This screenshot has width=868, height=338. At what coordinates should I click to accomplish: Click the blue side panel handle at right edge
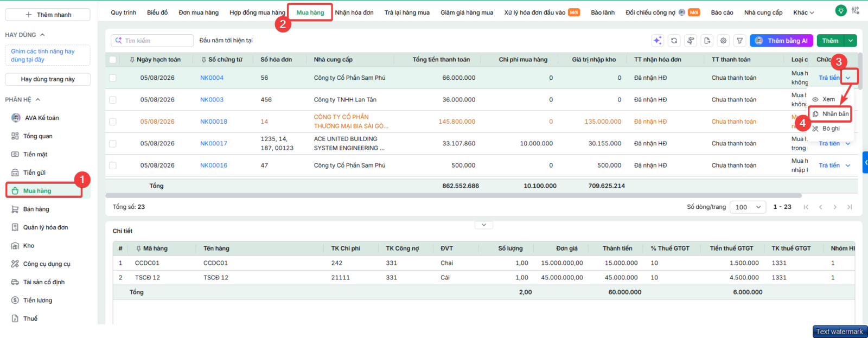865,162
